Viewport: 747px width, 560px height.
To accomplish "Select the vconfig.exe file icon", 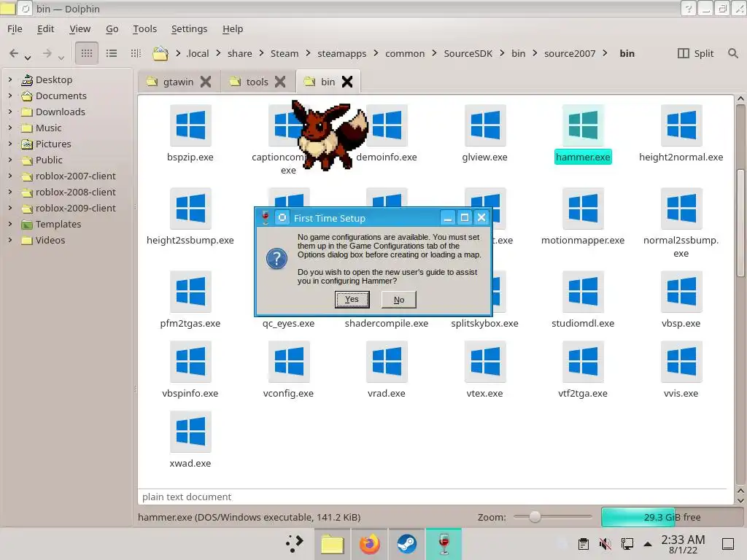I will (288, 362).
